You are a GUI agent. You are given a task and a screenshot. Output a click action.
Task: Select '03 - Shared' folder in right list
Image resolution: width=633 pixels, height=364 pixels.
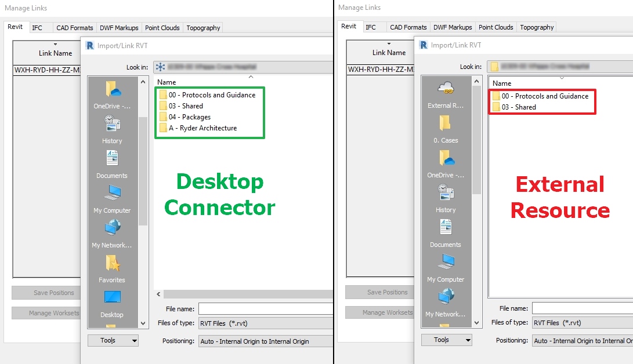514,107
